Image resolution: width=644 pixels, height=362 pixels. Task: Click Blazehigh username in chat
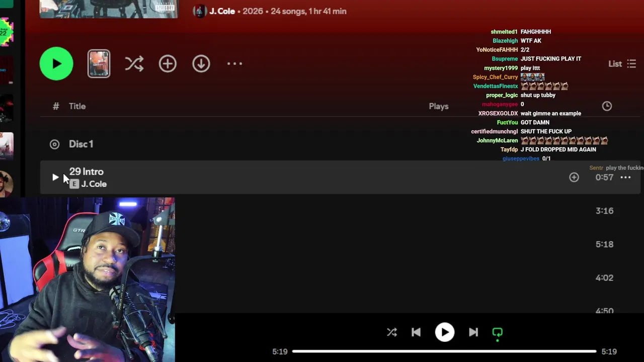(505, 41)
